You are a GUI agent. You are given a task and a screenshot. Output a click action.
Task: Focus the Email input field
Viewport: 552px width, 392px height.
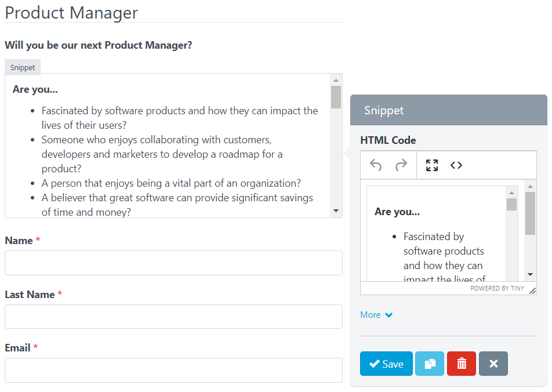[x=173, y=370]
